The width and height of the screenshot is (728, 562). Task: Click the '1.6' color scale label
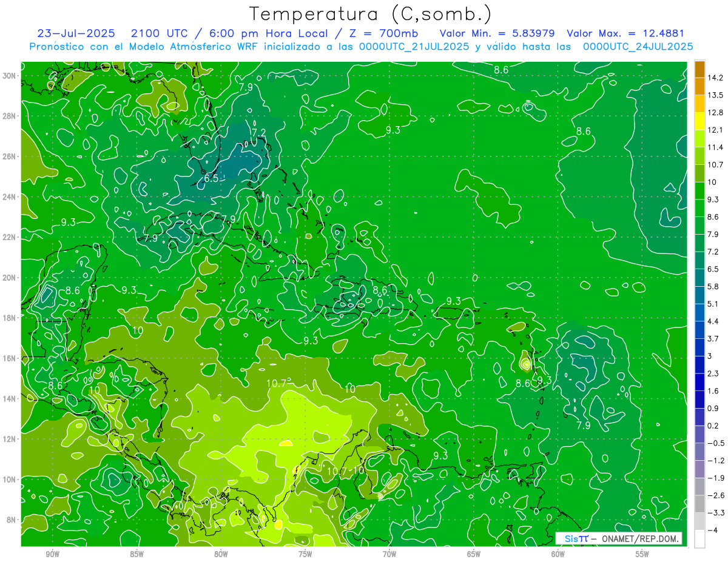713,390
